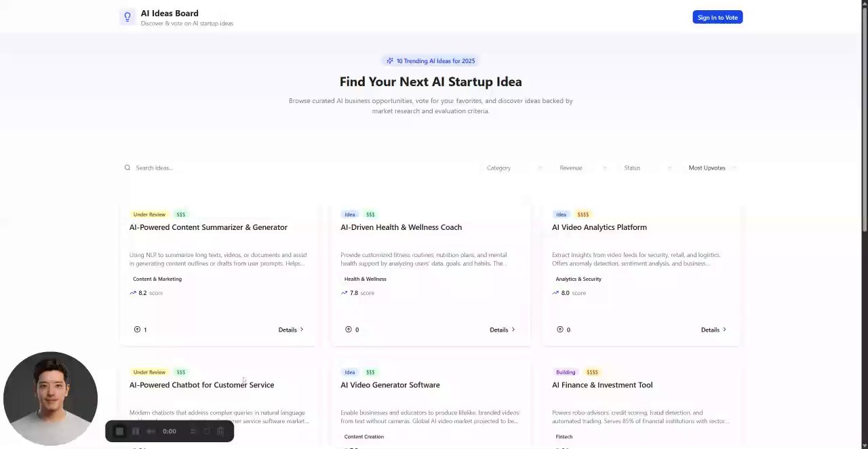View Details of AI-Driven Health & Wellness Coach
This screenshot has height=449, width=868.
coord(502,330)
